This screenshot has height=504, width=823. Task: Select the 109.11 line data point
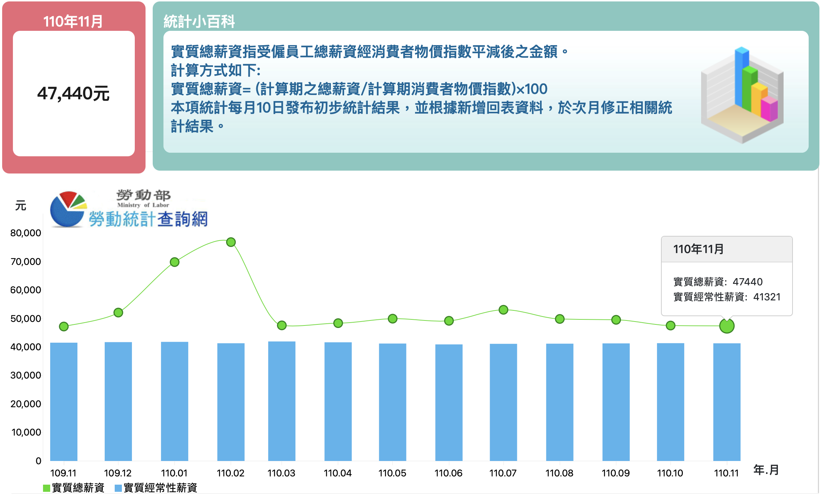tap(64, 327)
